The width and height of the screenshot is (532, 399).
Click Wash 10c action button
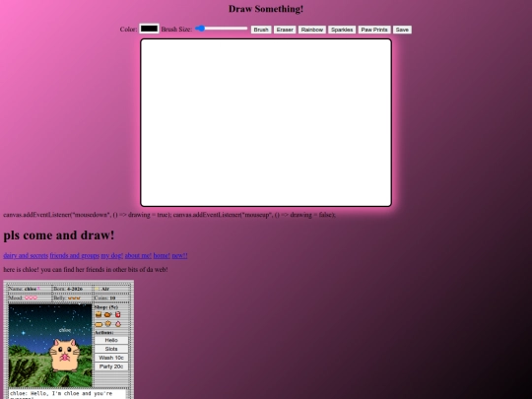tap(111, 358)
